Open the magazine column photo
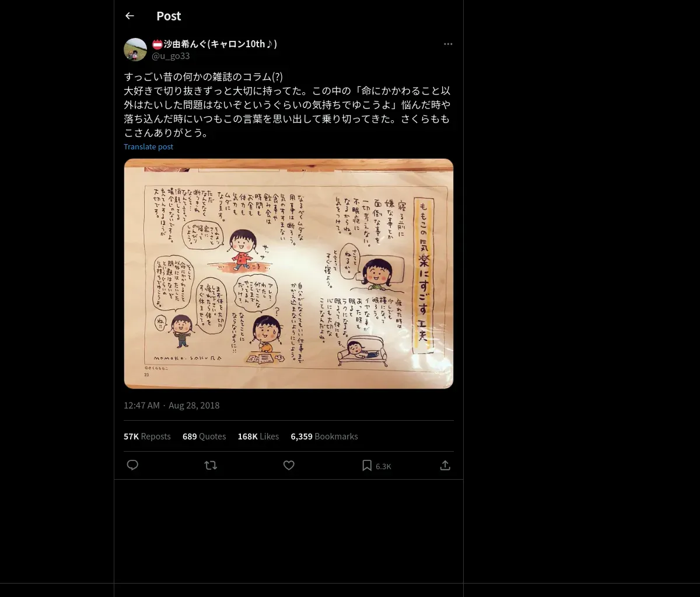 pos(289,273)
